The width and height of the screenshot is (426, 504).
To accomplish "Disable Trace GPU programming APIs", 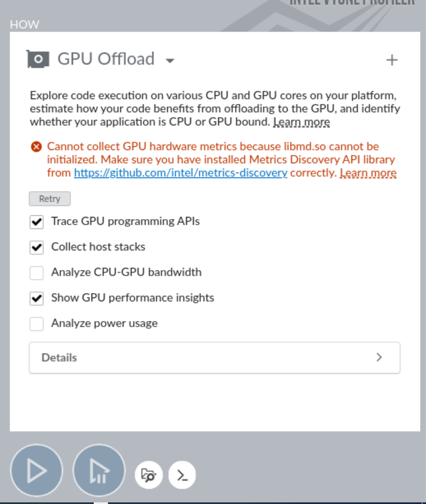I will click(x=36, y=221).
